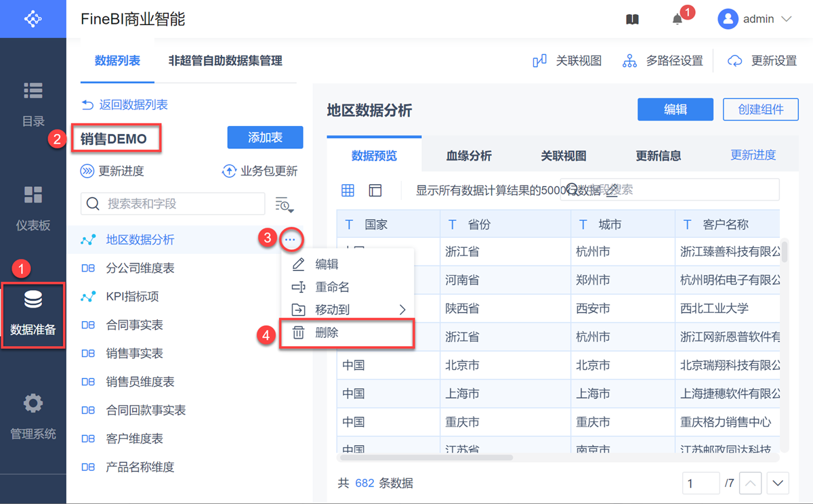Click the 返回数据列表 link
The width and height of the screenshot is (813, 504).
[x=125, y=104]
